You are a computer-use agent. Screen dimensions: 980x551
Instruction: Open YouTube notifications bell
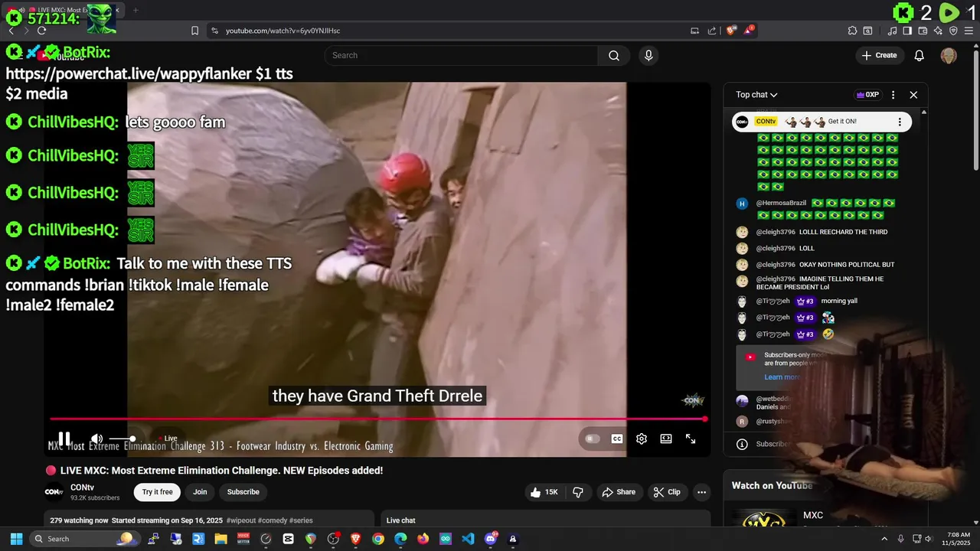click(920, 55)
